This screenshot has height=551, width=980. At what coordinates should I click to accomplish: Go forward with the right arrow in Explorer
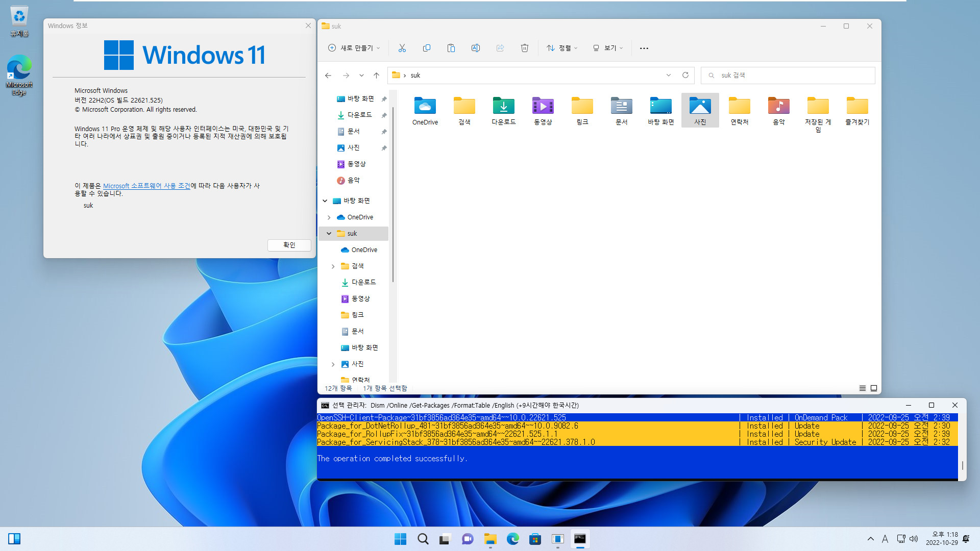coord(346,76)
